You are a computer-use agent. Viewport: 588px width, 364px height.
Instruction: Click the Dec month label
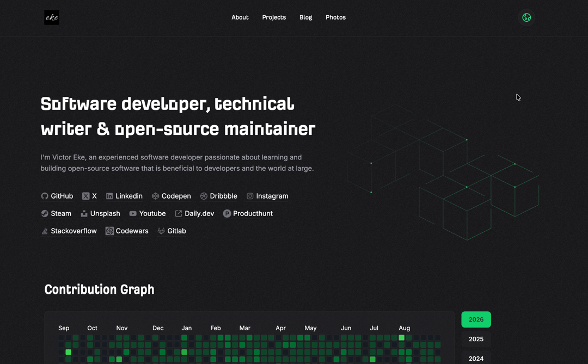[x=158, y=328]
